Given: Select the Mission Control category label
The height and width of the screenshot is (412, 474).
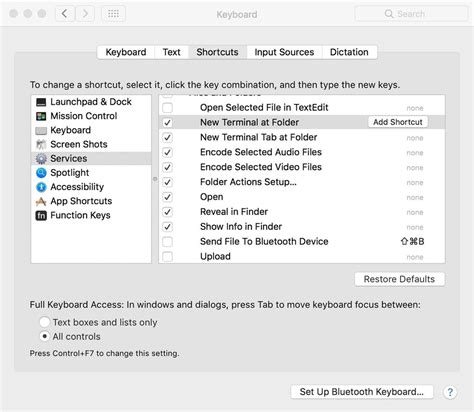Looking at the screenshot, I should pyautogui.click(x=84, y=116).
